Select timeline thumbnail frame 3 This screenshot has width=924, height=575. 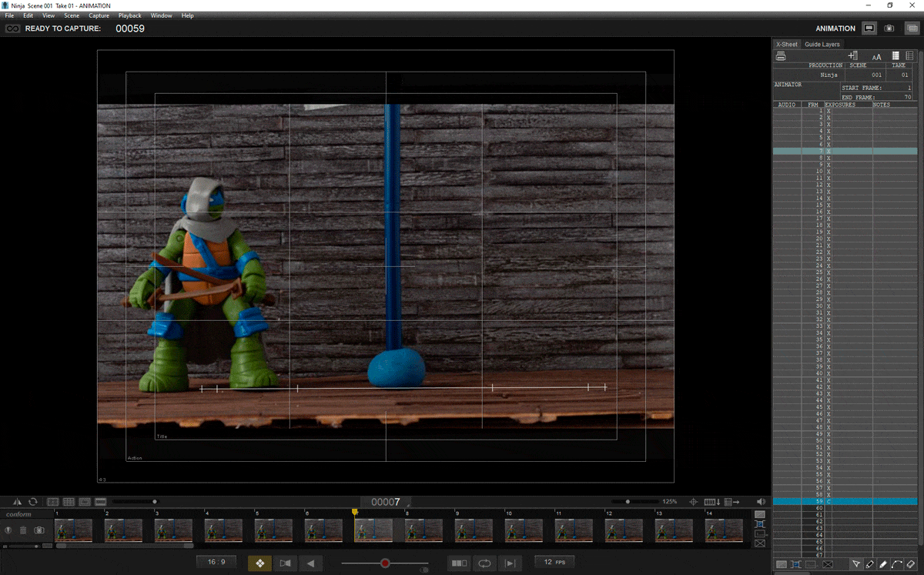tap(173, 530)
